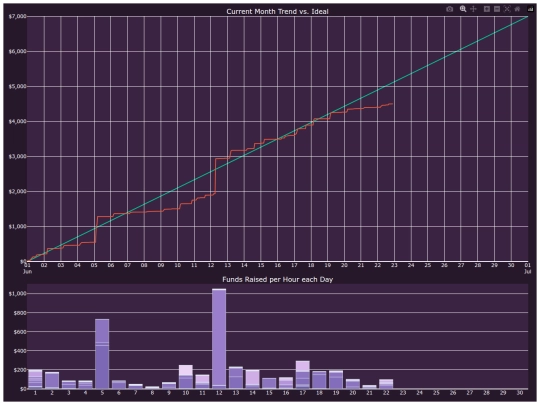Activate the Pan cross-arrows tool
The width and height of the screenshot is (540, 405).
tap(474, 9)
